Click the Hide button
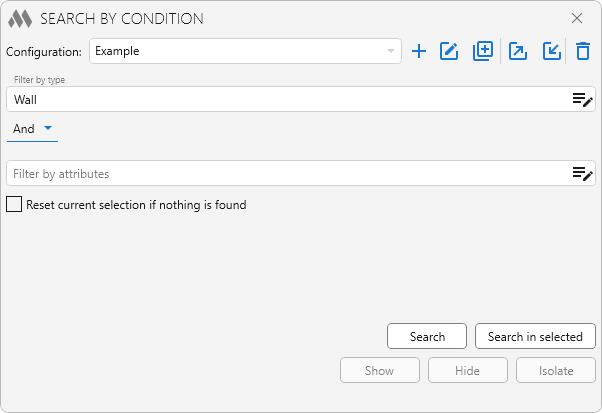 [467, 371]
